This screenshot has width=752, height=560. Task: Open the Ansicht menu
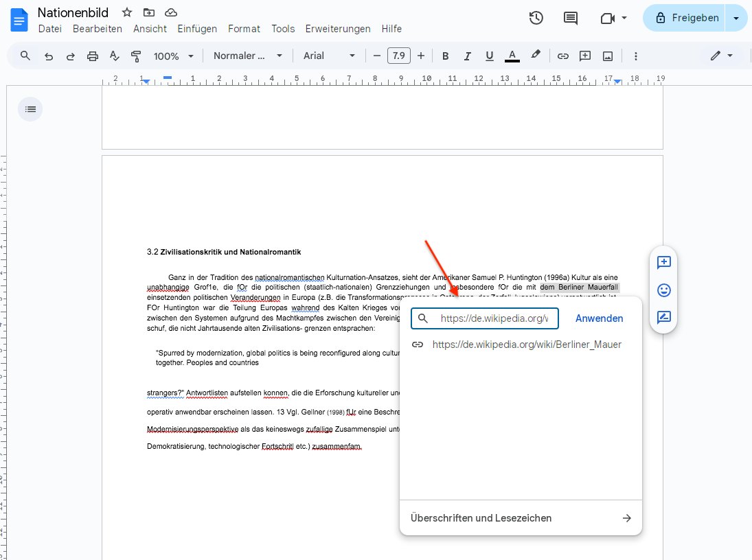150,29
